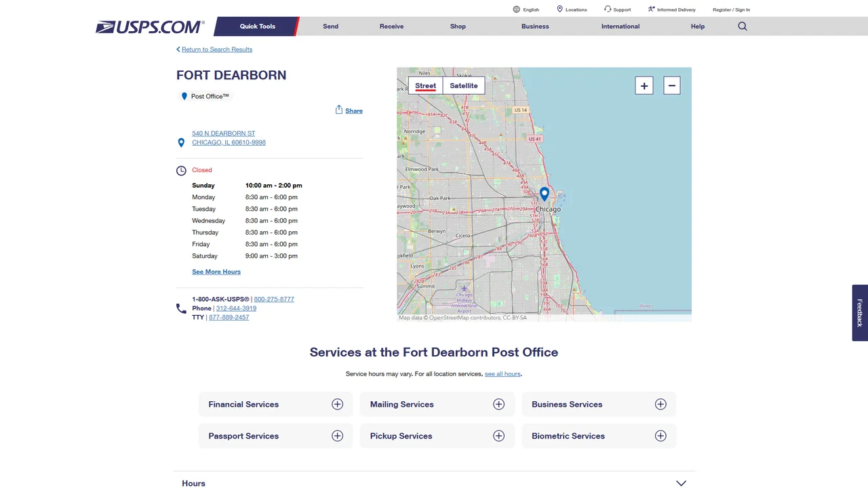868x488 pixels.
Task: Click the Locations pin icon
Action: tap(560, 9)
